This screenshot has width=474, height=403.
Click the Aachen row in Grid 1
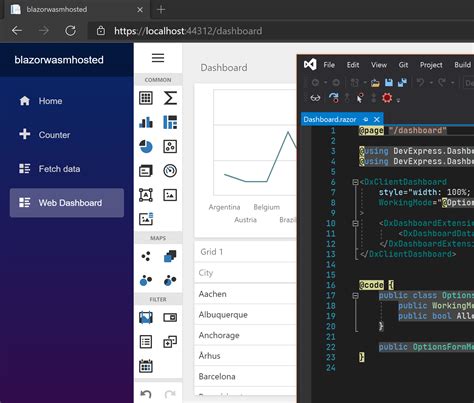pos(245,294)
